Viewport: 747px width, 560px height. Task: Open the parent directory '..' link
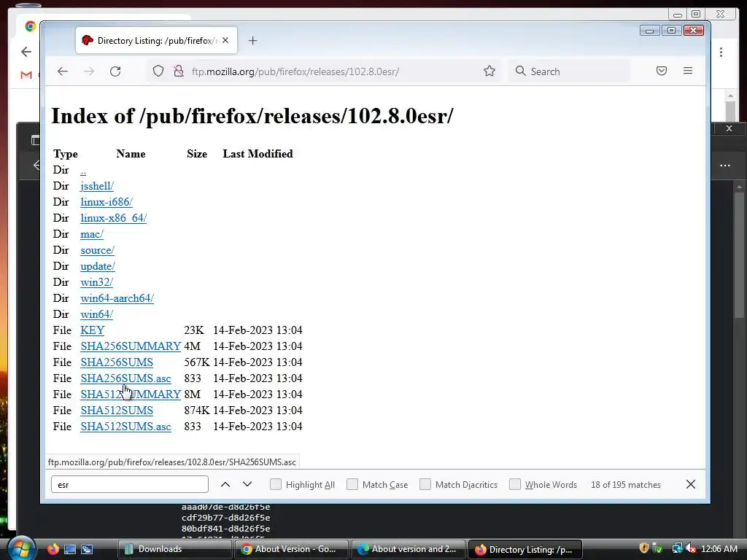click(x=83, y=171)
